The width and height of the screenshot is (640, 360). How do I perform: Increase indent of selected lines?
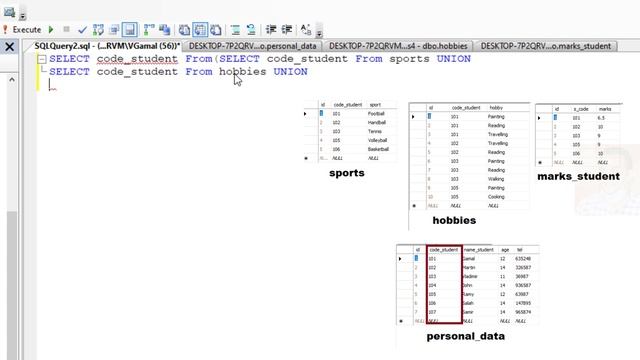pyautogui.click(x=287, y=30)
